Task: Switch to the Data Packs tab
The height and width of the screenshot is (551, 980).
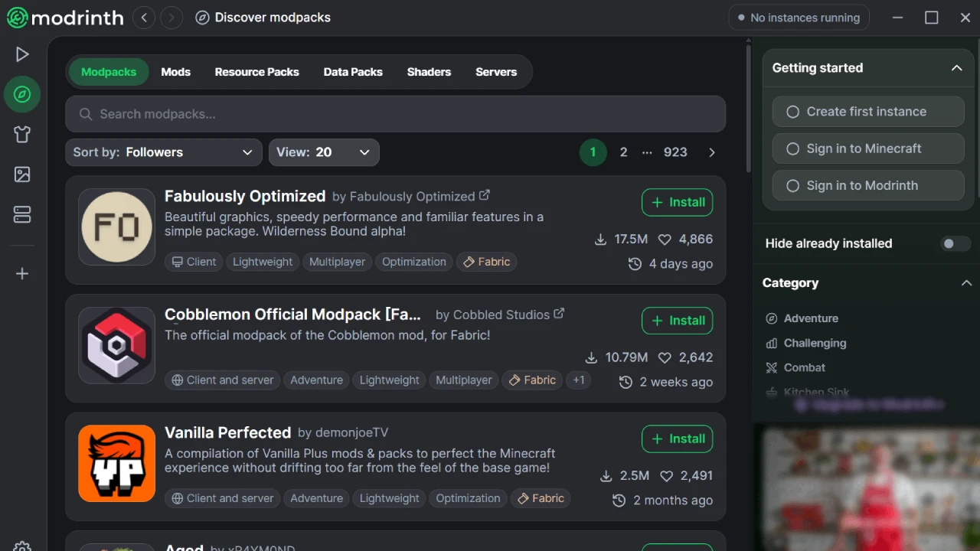Action: (x=353, y=72)
